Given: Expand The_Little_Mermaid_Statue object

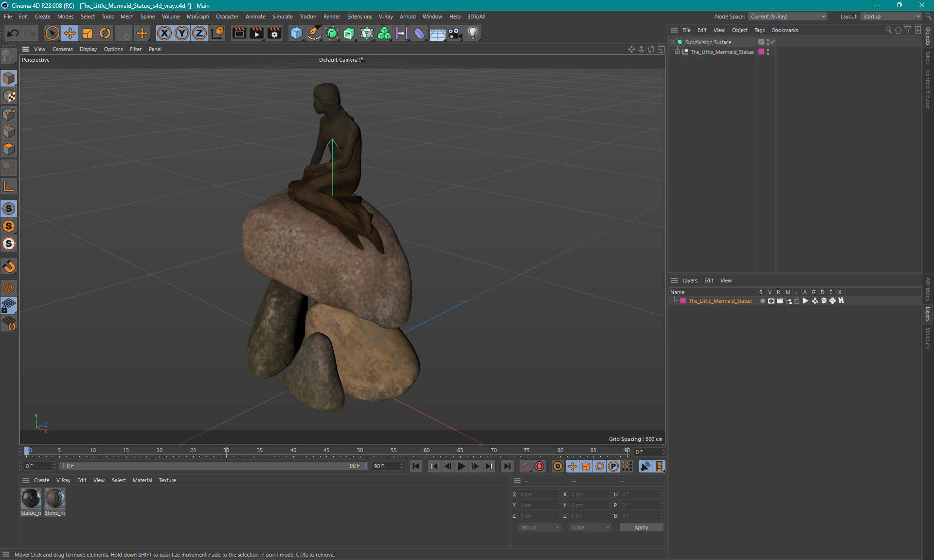Looking at the screenshot, I should click(677, 52).
